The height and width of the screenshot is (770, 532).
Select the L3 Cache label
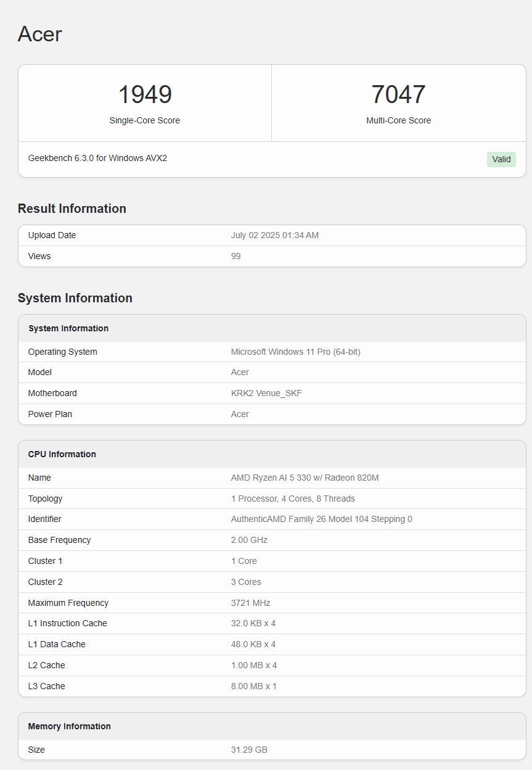point(46,686)
